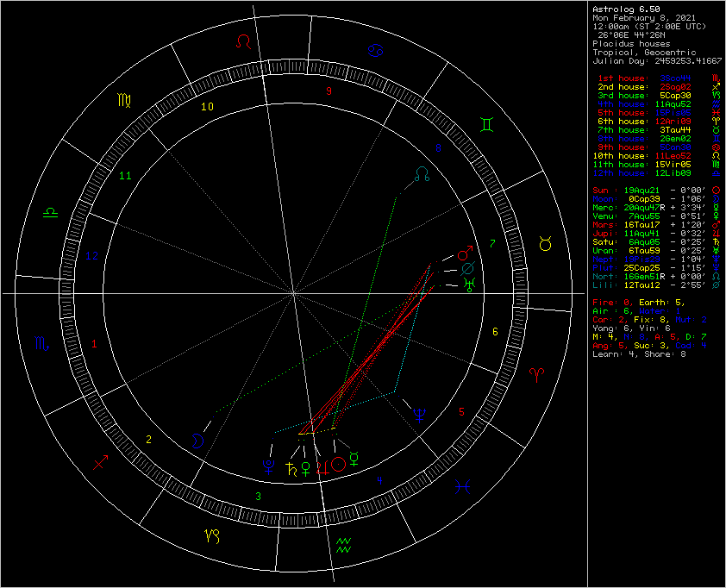Select the '1st house: 3Sco44' row
Screen dimensions: 726x588
[x=656, y=78]
